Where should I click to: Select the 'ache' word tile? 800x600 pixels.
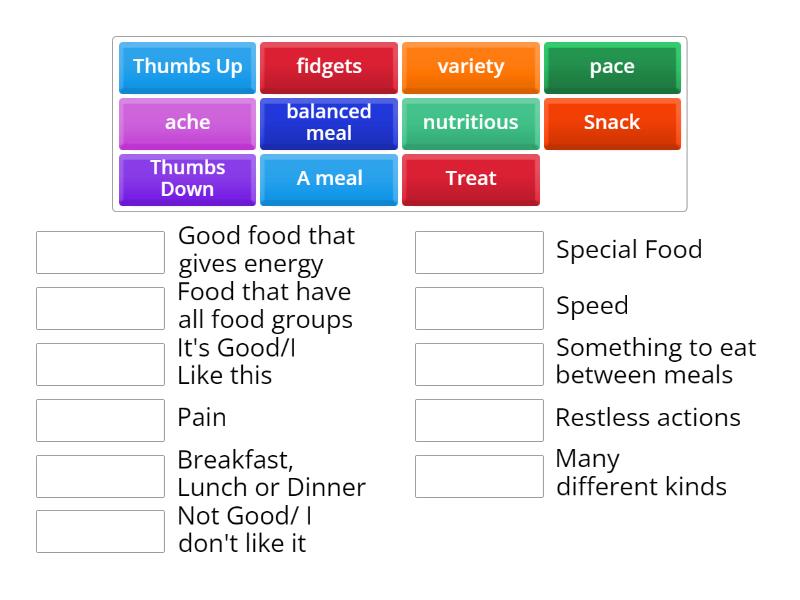[186, 123]
